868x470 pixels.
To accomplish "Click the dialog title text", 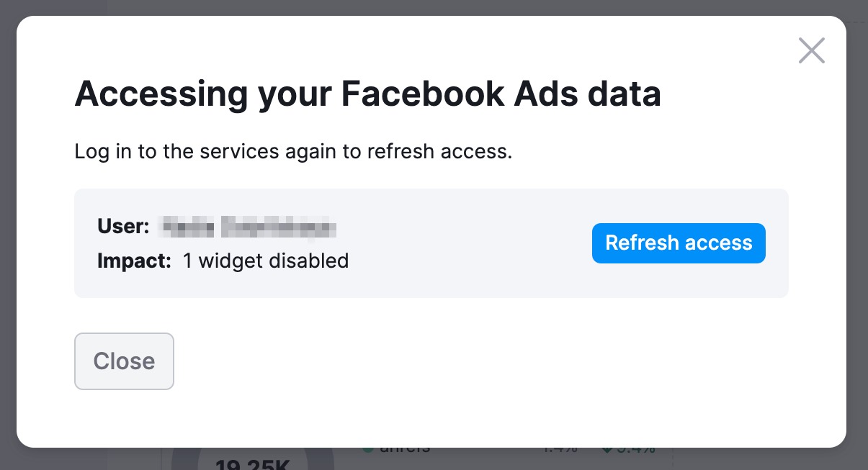I will click(x=368, y=94).
